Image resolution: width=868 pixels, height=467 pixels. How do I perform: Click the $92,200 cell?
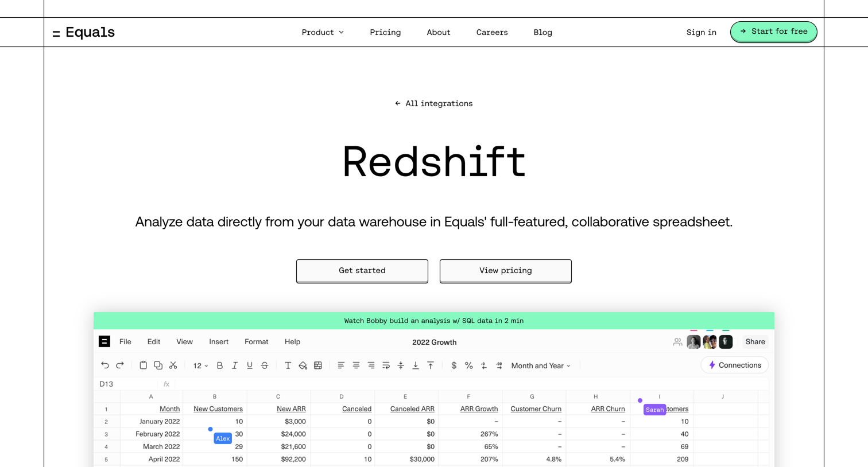pyautogui.click(x=278, y=459)
